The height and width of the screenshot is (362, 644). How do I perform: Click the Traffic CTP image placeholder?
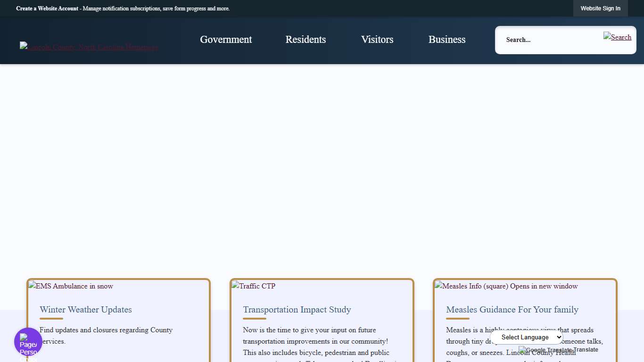click(x=253, y=286)
